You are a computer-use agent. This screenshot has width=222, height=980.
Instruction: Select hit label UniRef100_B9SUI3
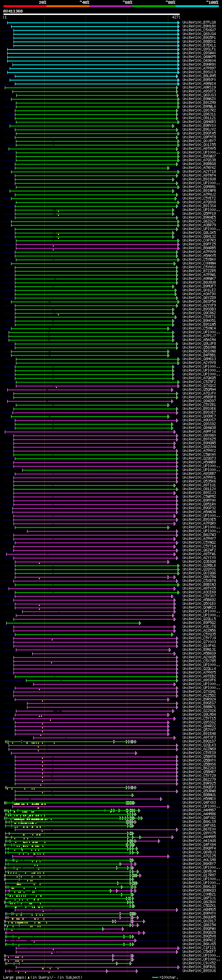click(x=199, y=72)
